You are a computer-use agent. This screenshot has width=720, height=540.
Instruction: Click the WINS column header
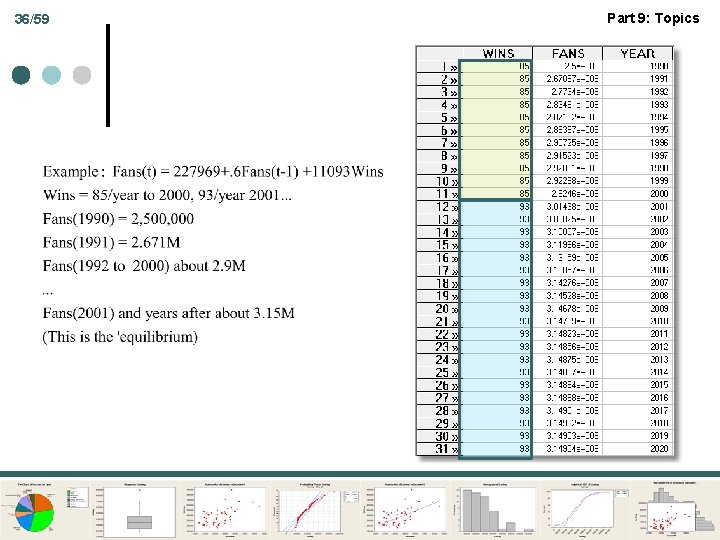coord(498,53)
